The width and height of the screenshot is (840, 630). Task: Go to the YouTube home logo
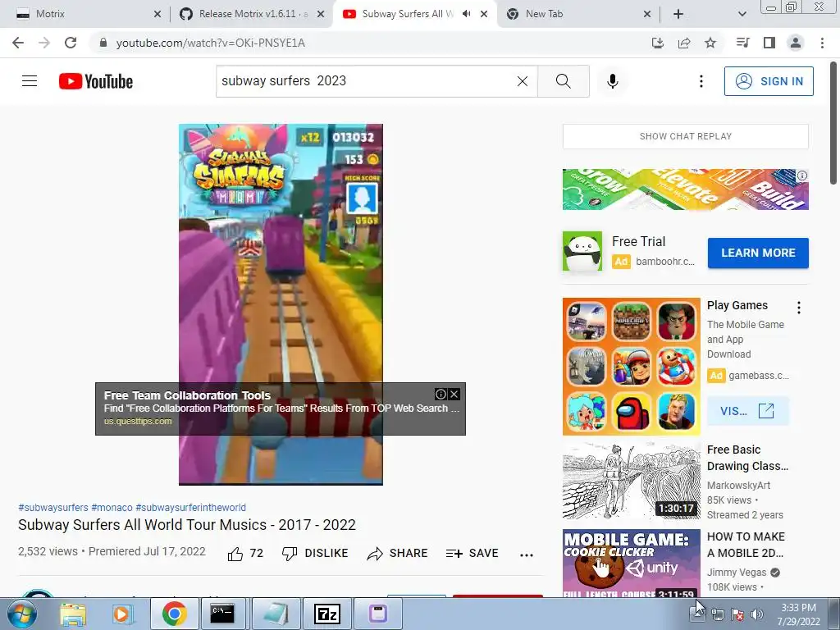[96, 81]
